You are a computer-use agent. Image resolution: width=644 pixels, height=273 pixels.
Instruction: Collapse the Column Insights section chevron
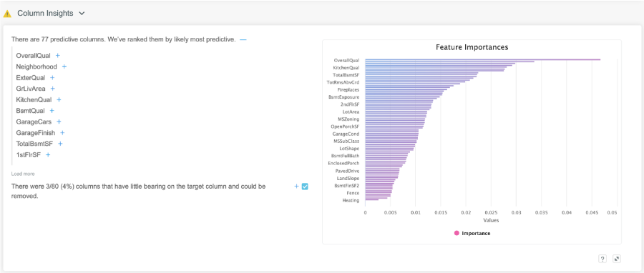82,14
